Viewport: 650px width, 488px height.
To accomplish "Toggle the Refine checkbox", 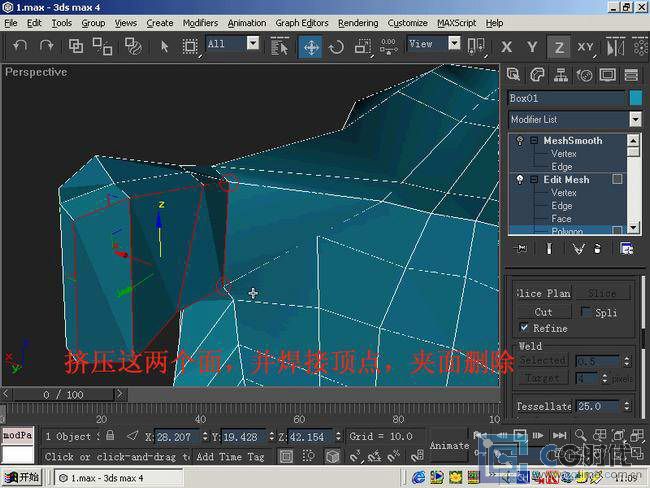I will pyautogui.click(x=524, y=328).
